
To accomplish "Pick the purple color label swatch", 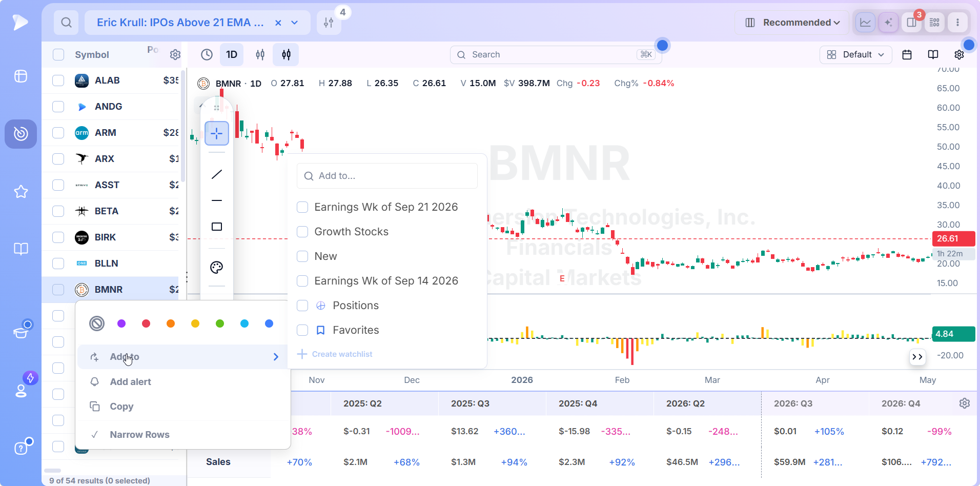I will [121, 323].
